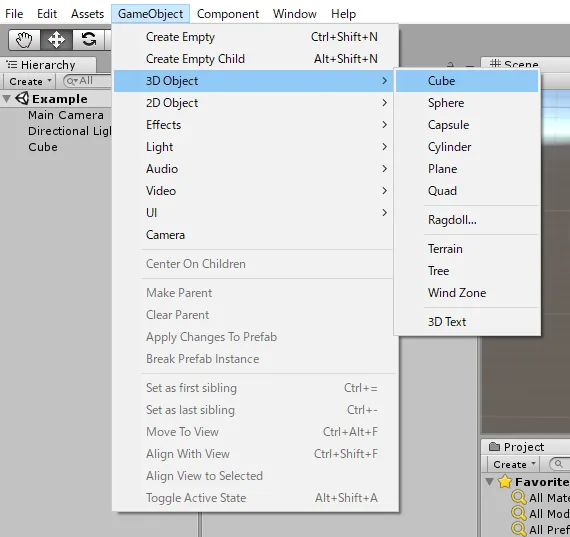Select the Hand tool in toolbar
The height and width of the screenshot is (537, 570).
pos(24,40)
